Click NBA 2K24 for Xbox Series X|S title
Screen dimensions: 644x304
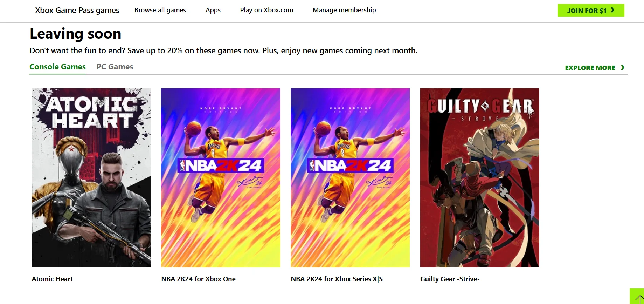[337, 279]
